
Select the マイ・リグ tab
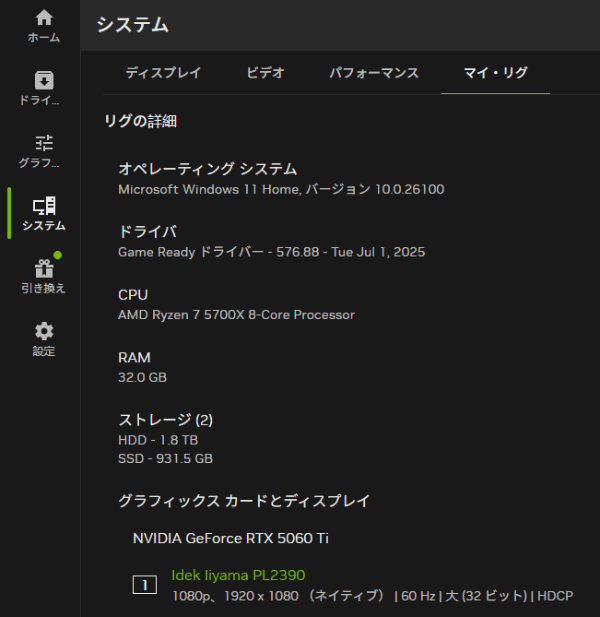point(495,73)
